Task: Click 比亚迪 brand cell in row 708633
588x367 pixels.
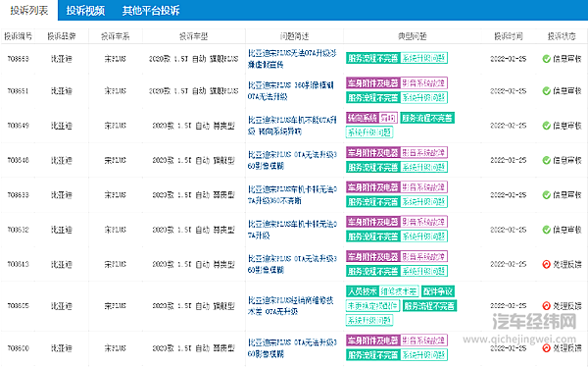Action: 62,195
